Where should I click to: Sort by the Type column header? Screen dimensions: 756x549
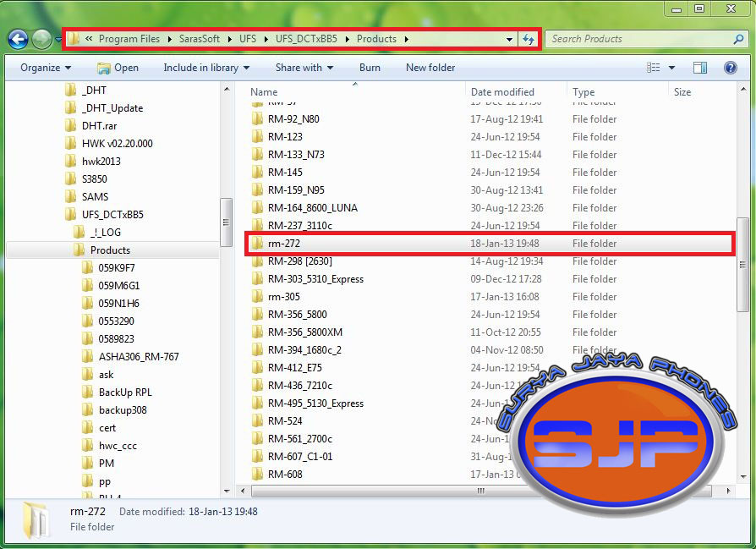pyautogui.click(x=583, y=91)
